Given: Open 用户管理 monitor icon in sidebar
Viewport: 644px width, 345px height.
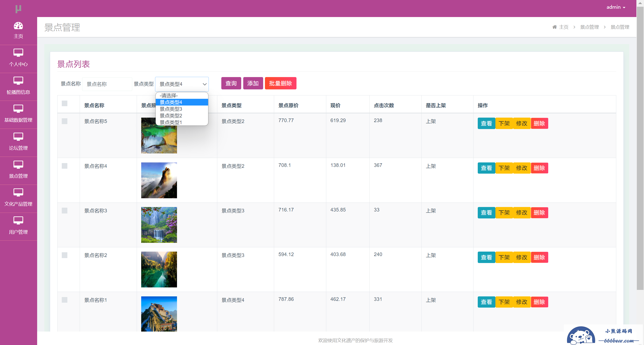Looking at the screenshot, I should (x=18, y=221).
